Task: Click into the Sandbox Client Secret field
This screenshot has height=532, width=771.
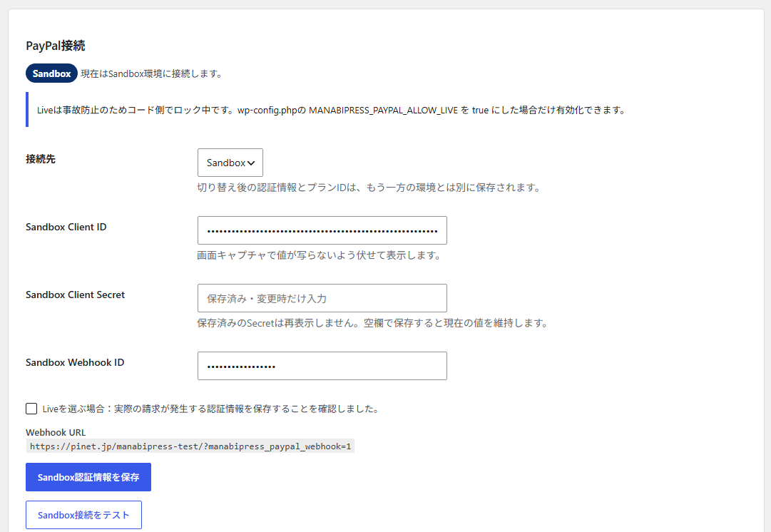Action: tap(322, 298)
